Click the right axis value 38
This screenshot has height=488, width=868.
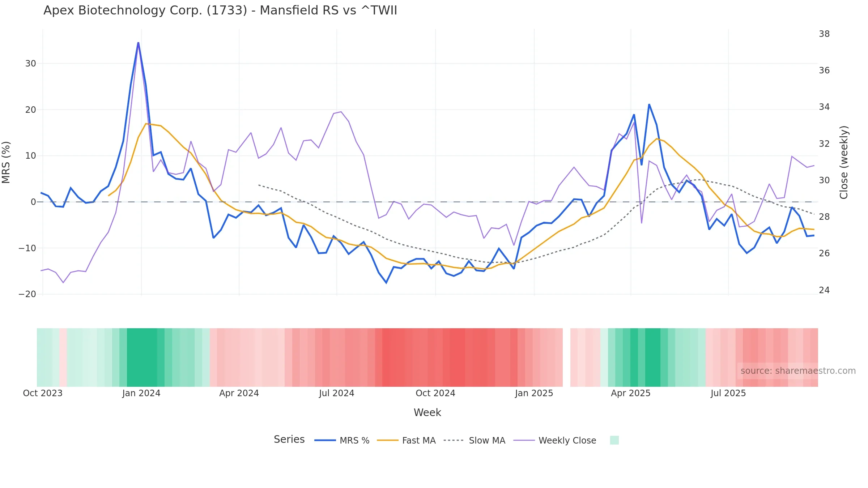824,34
